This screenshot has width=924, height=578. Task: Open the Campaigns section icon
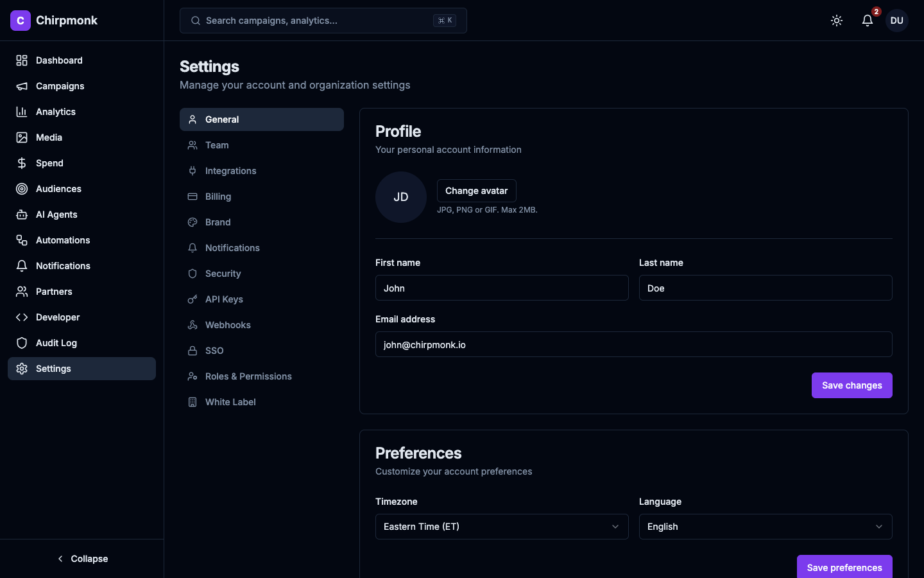(21, 86)
